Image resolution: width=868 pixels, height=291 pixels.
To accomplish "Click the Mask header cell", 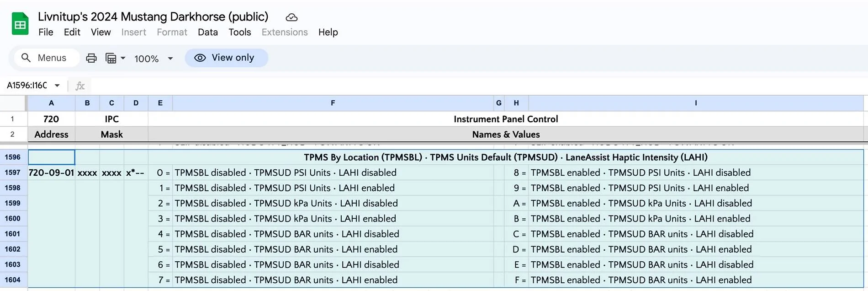I will [x=111, y=134].
